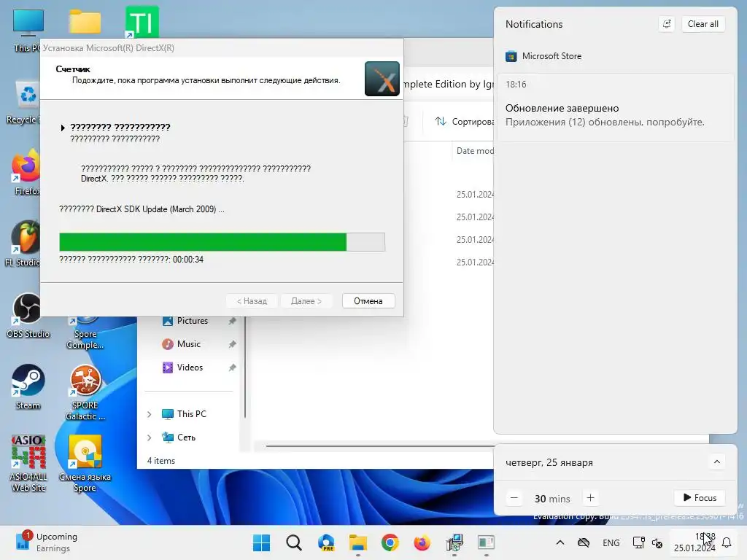Open notification settings icon beside Clear all

click(x=667, y=24)
